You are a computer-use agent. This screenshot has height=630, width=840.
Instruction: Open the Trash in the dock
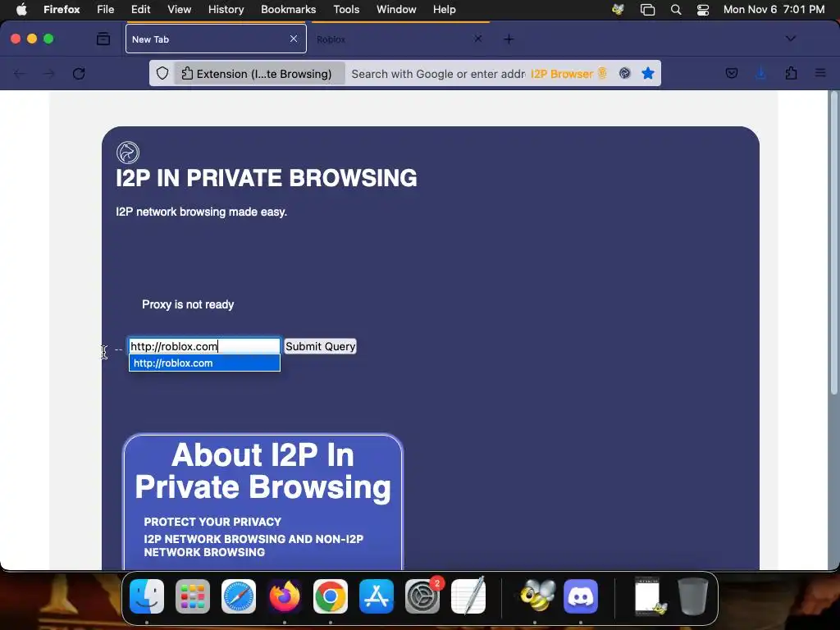(693, 596)
